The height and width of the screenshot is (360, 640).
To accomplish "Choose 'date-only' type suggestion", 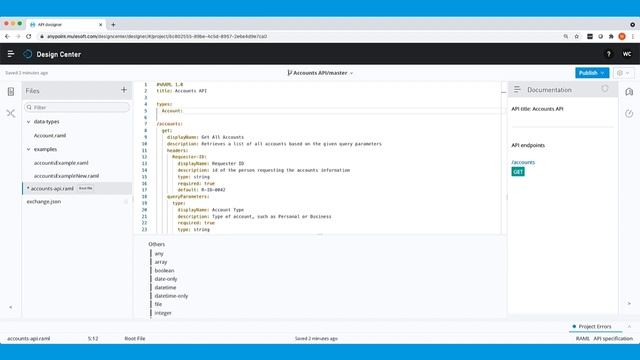I will click(x=166, y=279).
